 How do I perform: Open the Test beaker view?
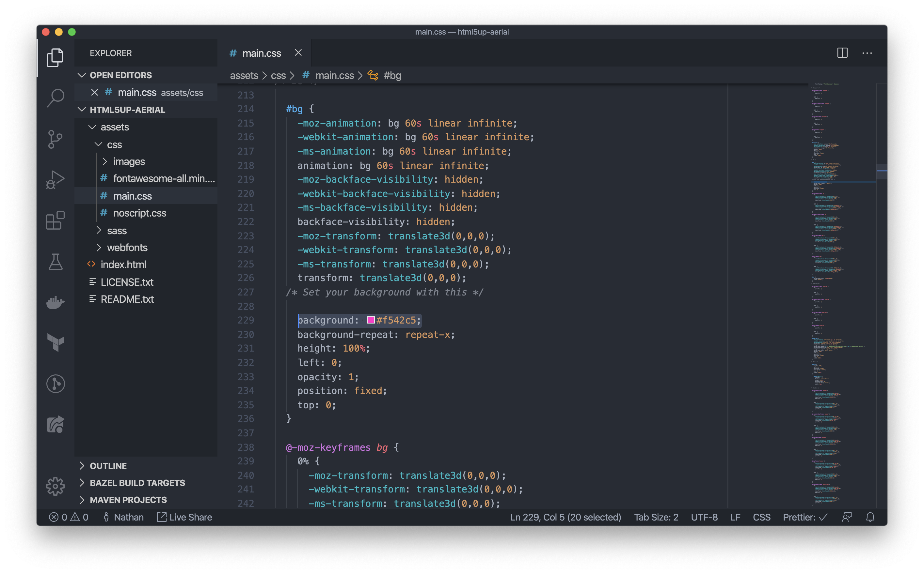click(x=56, y=262)
